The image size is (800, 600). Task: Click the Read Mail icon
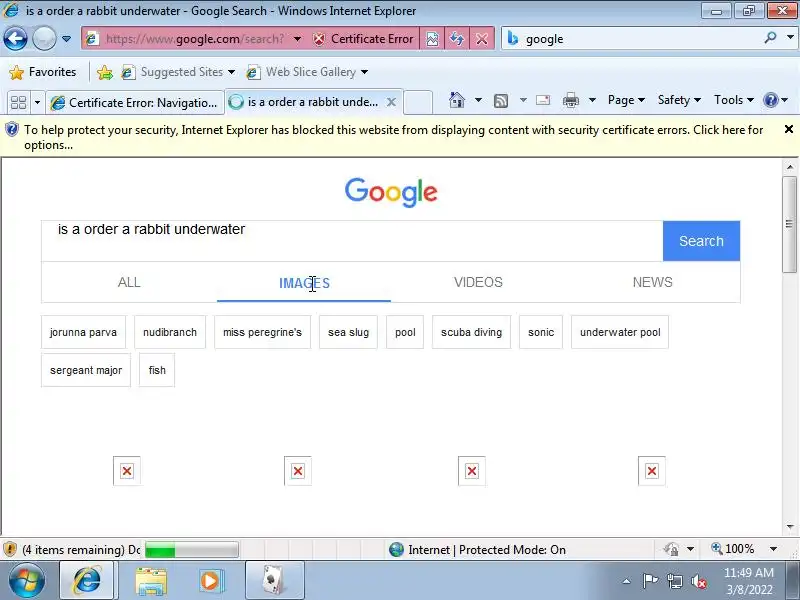[543, 100]
